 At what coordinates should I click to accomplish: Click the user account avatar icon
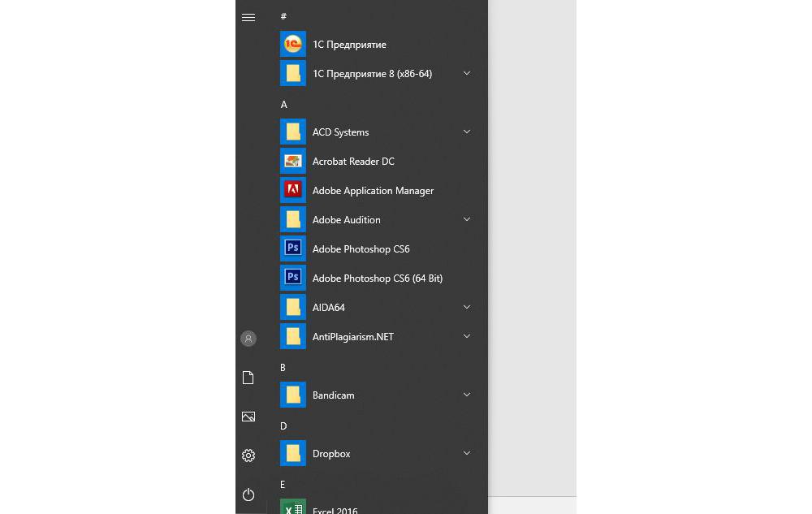tap(248, 339)
